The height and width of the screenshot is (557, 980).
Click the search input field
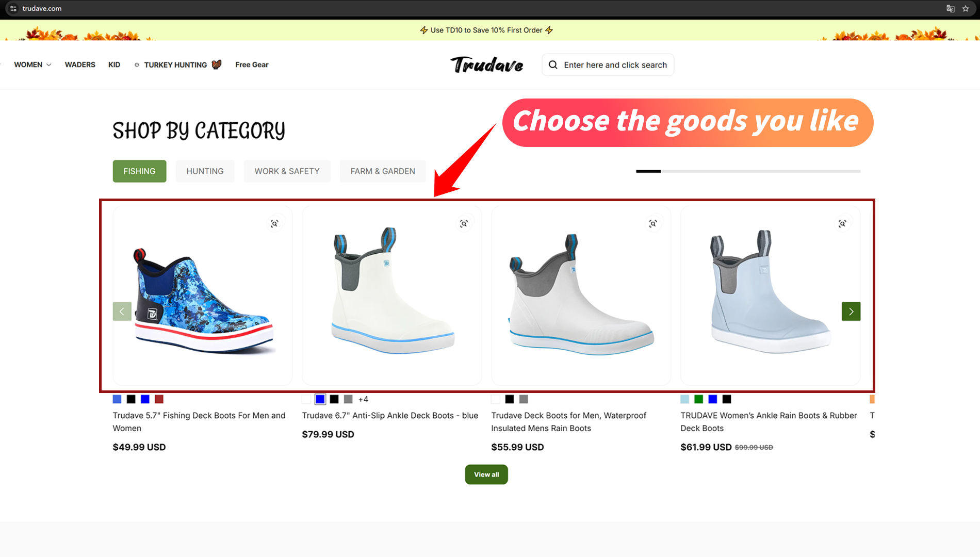click(608, 65)
